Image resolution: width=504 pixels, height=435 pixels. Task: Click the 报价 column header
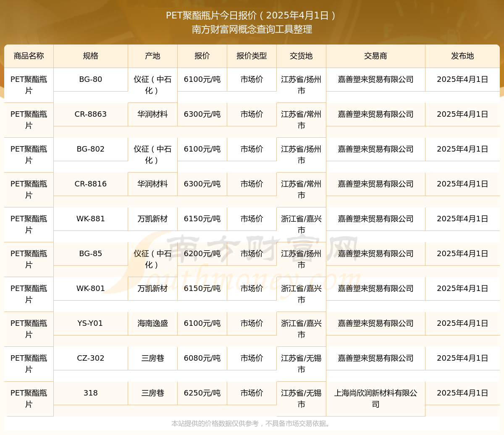tap(202, 56)
